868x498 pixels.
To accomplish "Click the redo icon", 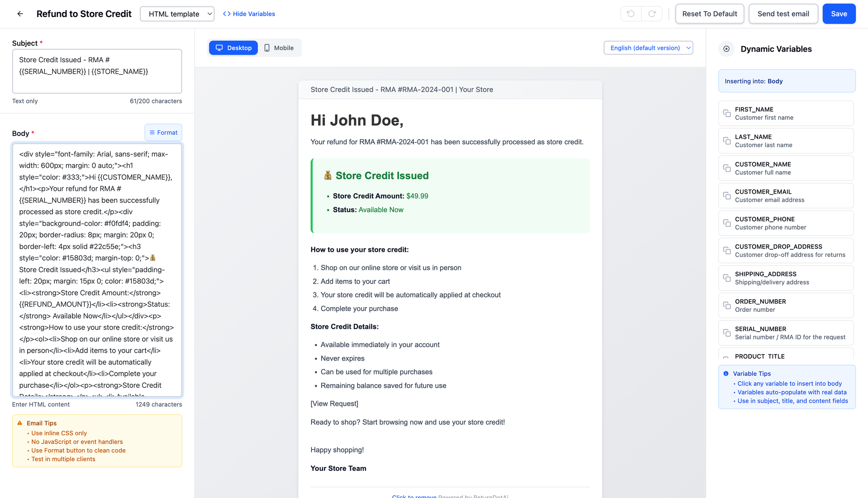I will click(x=652, y=14).
